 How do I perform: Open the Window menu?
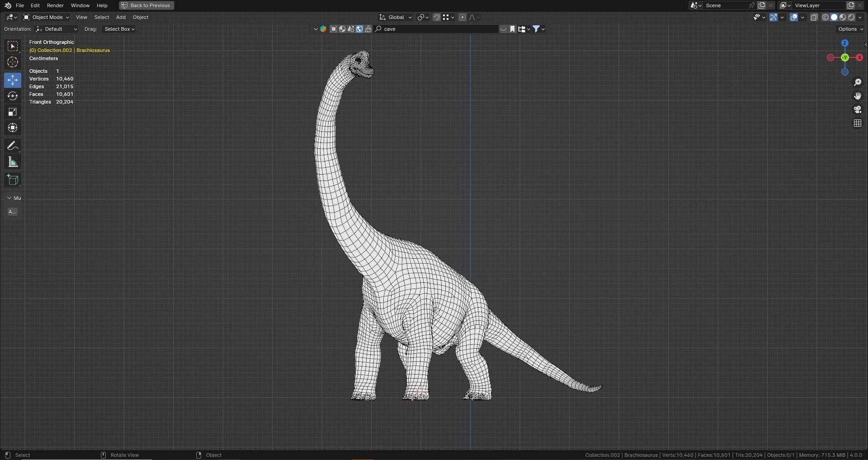pyautogui.click(x=80, y=5)
